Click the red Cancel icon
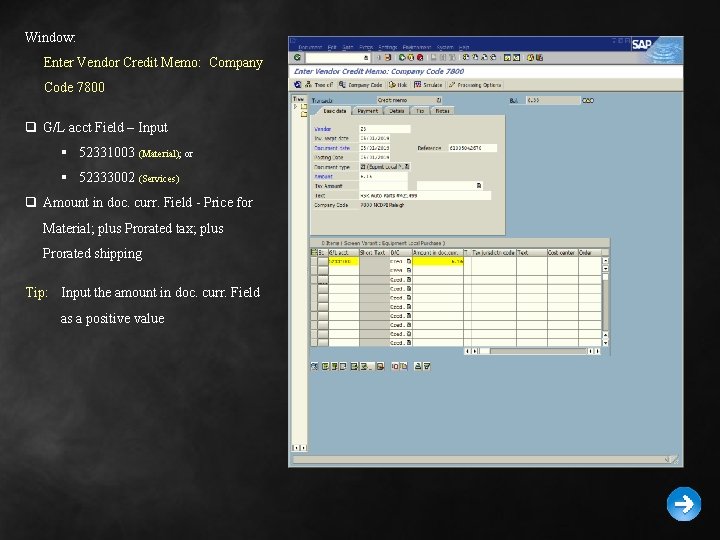Image resolution: width=720 pixels, height=540 pixels. click(420, 57)
